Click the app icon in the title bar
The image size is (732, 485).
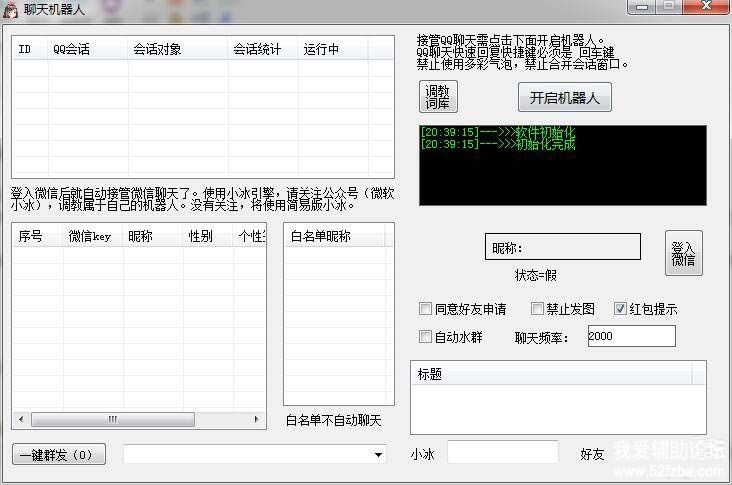click(x=12, y=8)
